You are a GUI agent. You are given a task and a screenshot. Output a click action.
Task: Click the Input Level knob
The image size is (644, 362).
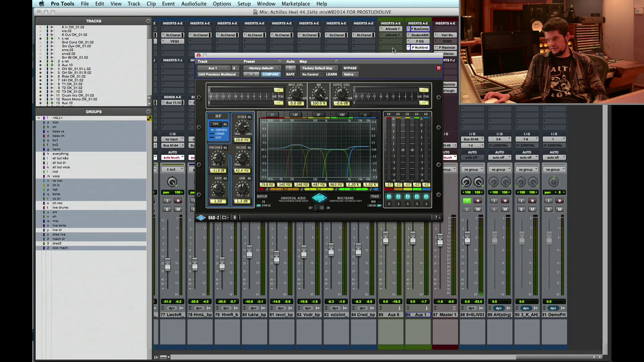295,93
